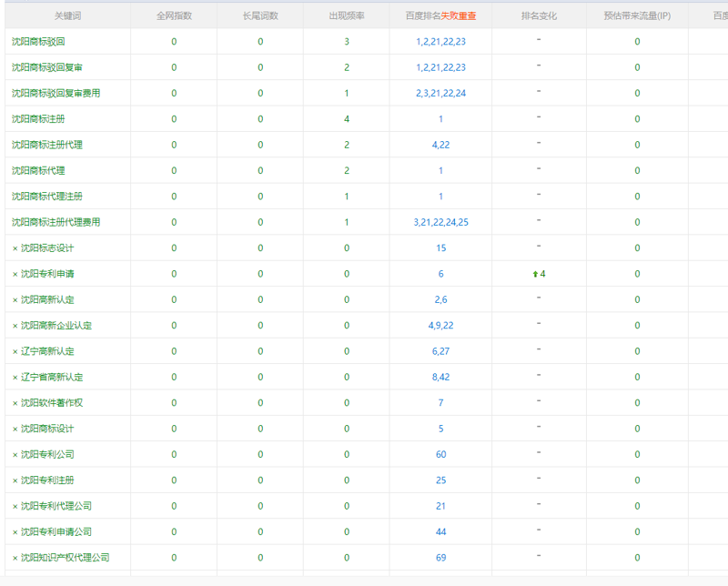Image resolution: width=728 pixels, height=586 pixels.
Task: Click the 关键词 column header
Action: [67, 15]
